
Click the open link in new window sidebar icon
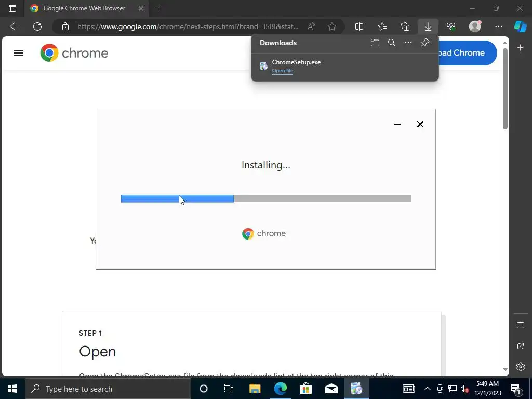521,346
